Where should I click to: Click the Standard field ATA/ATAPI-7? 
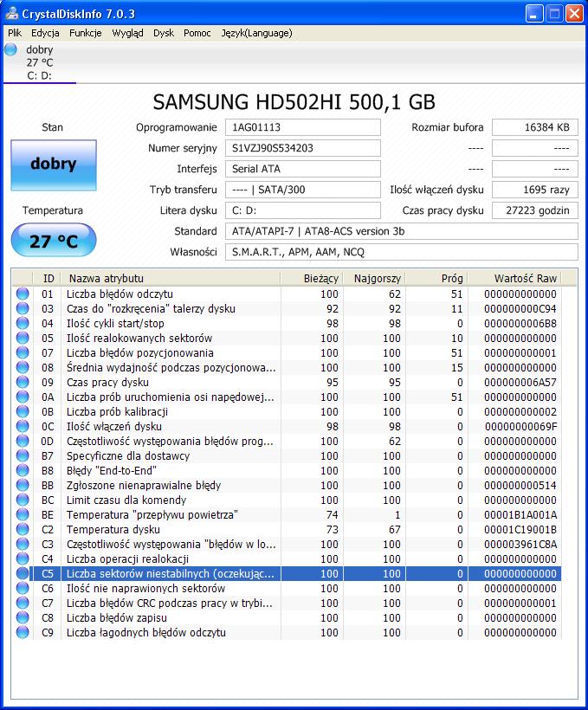click(401, 231)
